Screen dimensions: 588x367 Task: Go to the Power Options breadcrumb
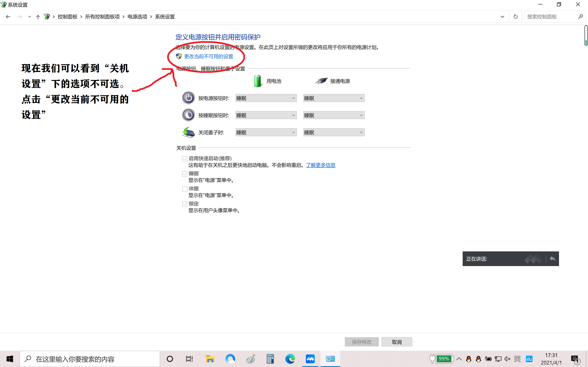[x=137, y=17]
